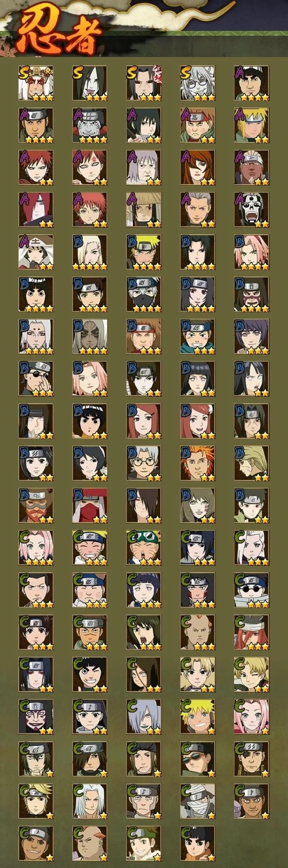Select the B-rank spiky orange-haired ninja
The height and width of the screenshot is (868, 288).
pos(198,463)
